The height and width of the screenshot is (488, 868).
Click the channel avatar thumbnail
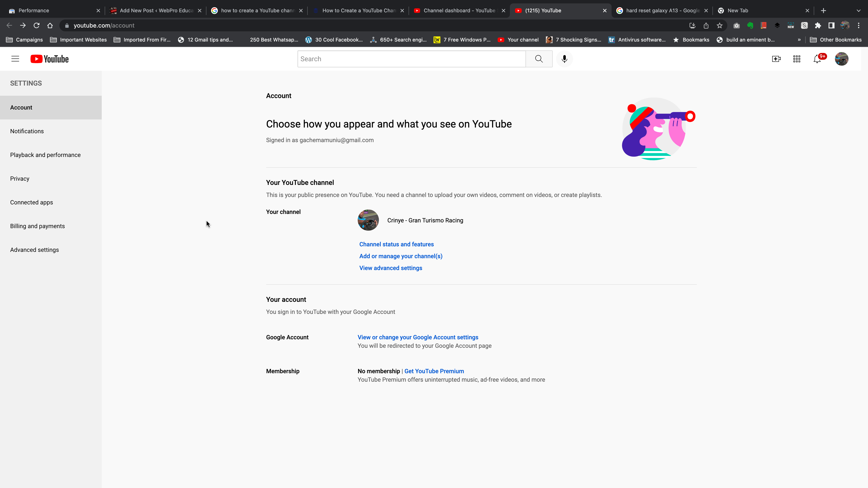click(368, 220)
